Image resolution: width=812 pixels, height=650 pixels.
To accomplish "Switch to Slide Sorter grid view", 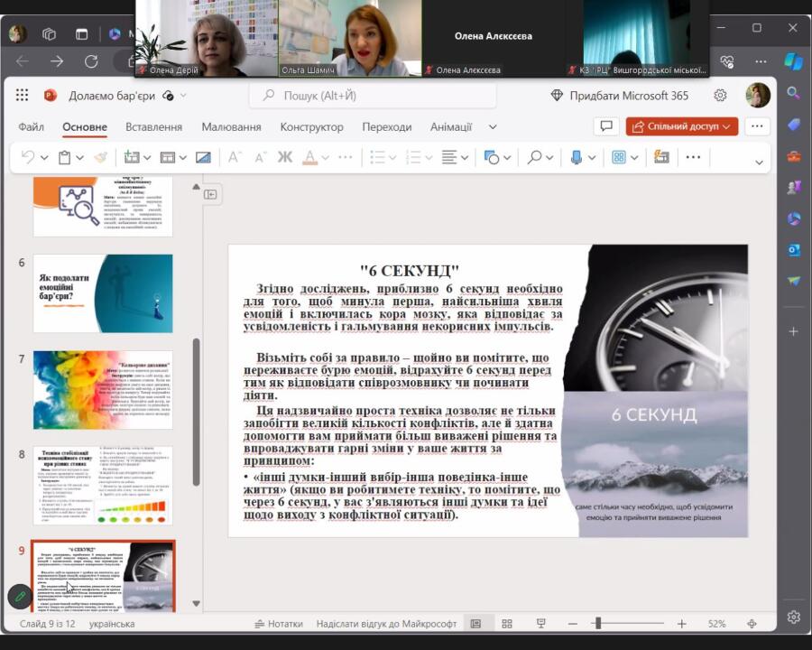I will click(507, 624).
